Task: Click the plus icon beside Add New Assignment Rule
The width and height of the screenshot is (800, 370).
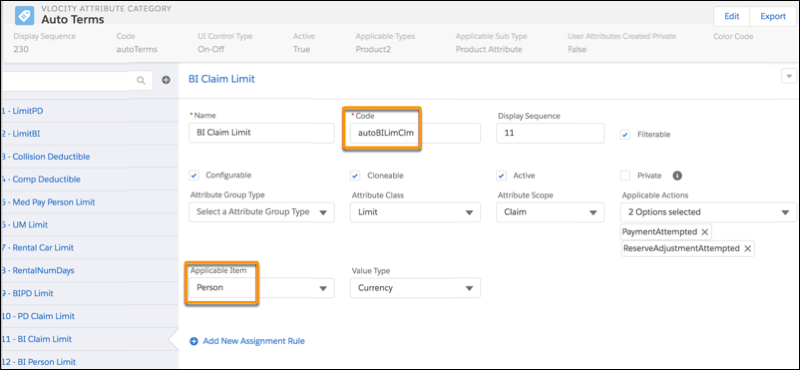Action: pos(194,341)
